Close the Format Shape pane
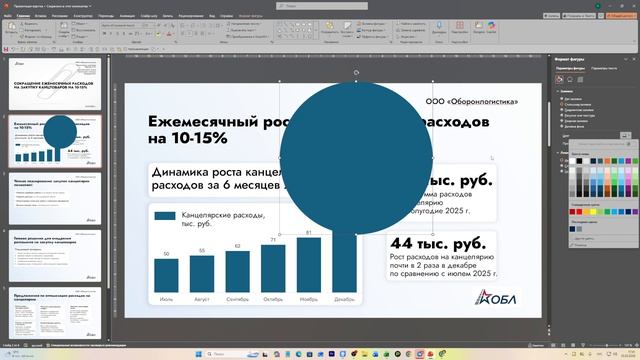Viewport: 640px width, 360px height. pos(634,59)
